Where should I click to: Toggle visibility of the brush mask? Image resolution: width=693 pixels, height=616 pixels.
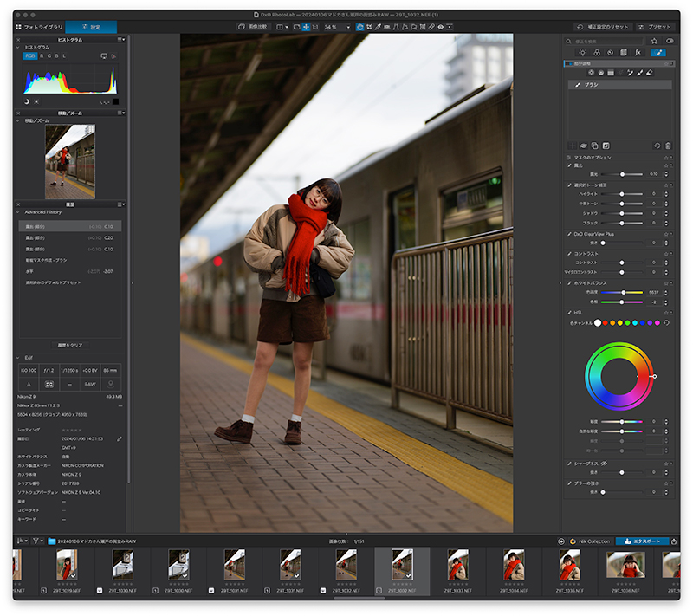(583, 146)
